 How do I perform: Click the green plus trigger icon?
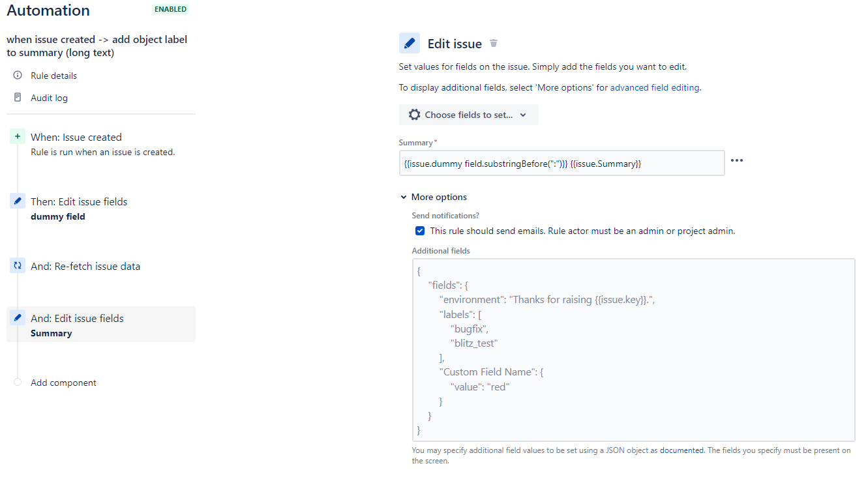pyautogui.click(x=18, y=137)
